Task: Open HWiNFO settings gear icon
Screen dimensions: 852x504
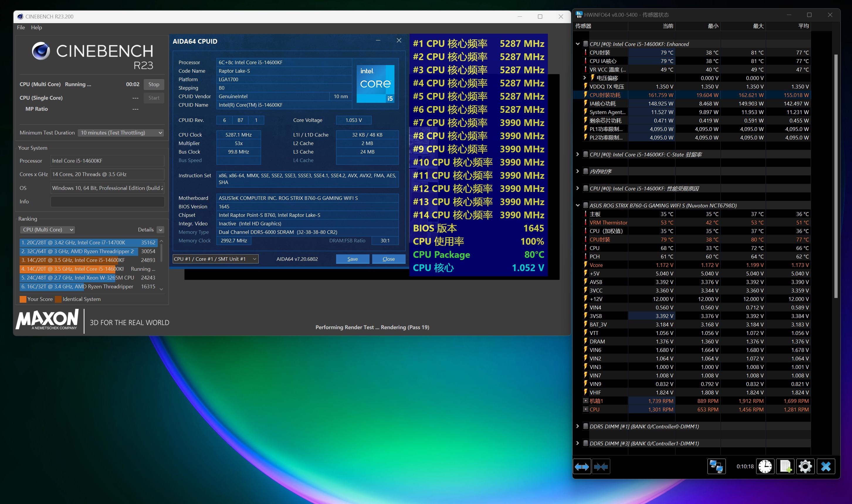Action: coord(805,467)
